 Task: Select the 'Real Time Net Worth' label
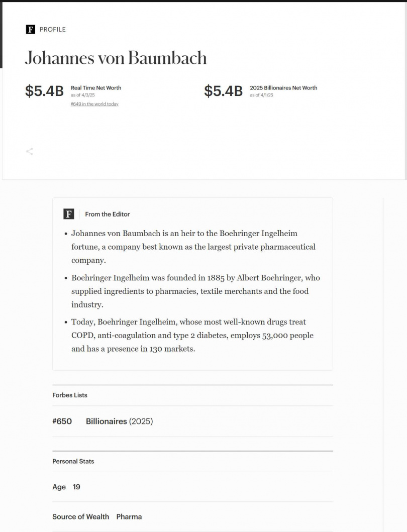pyautogui.click(x=96, y=88)
